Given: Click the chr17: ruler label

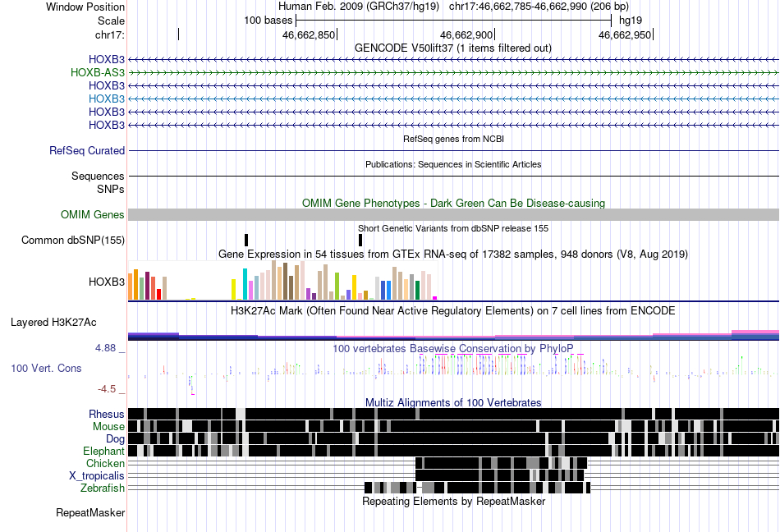Looking at the screenshot, I should [110, 34].
